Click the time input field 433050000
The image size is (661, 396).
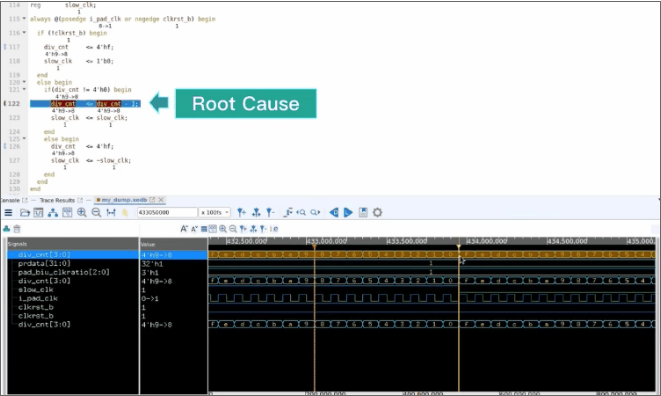point(167,213)
